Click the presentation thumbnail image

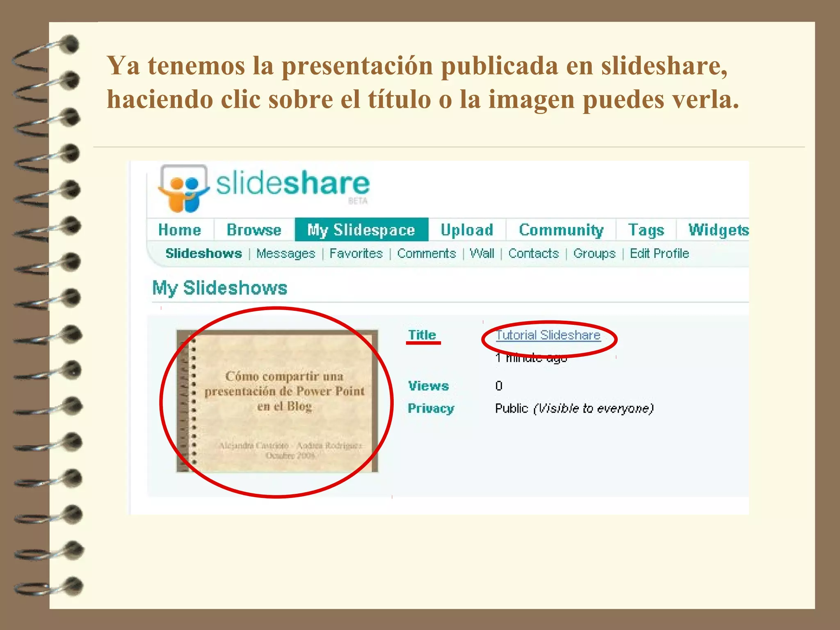[277, 401]
